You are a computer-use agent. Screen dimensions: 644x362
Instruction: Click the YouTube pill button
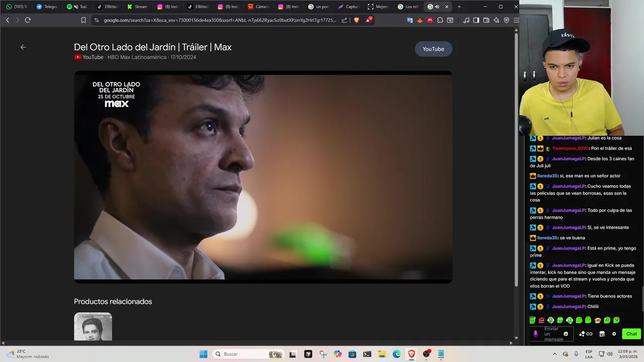pos(433,49)
